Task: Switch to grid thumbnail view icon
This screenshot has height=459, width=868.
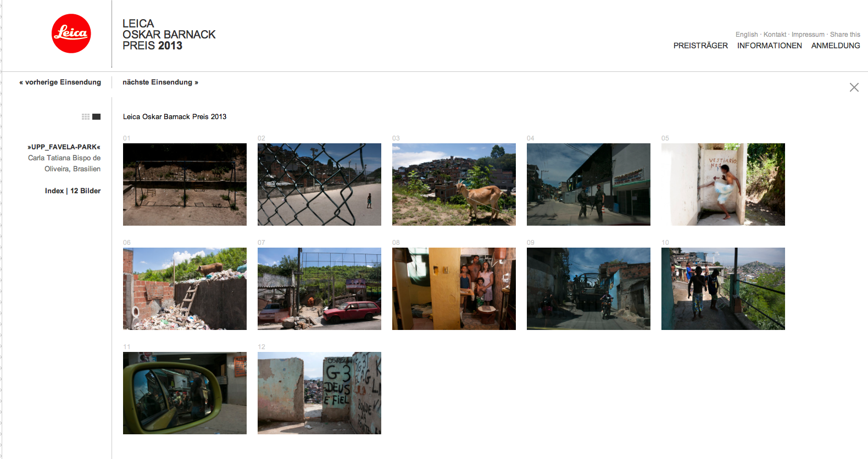Action: pyautogui.click(x=86, y=116)
